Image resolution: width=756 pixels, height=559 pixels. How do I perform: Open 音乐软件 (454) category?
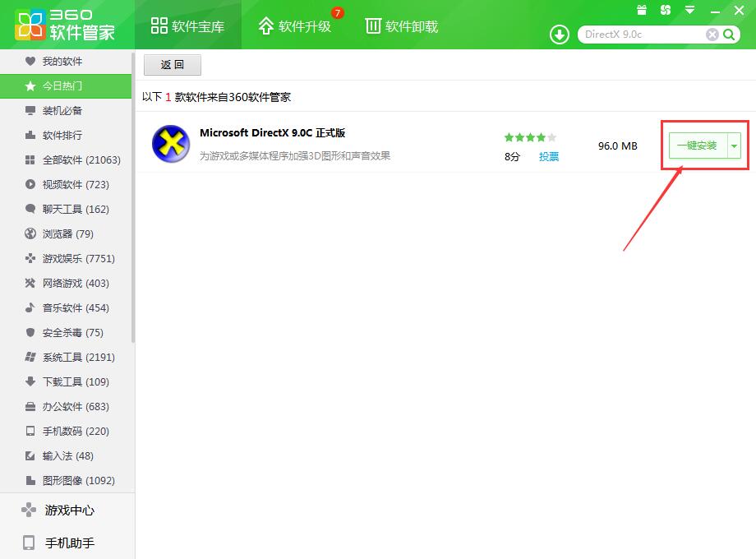coord(66,307)
